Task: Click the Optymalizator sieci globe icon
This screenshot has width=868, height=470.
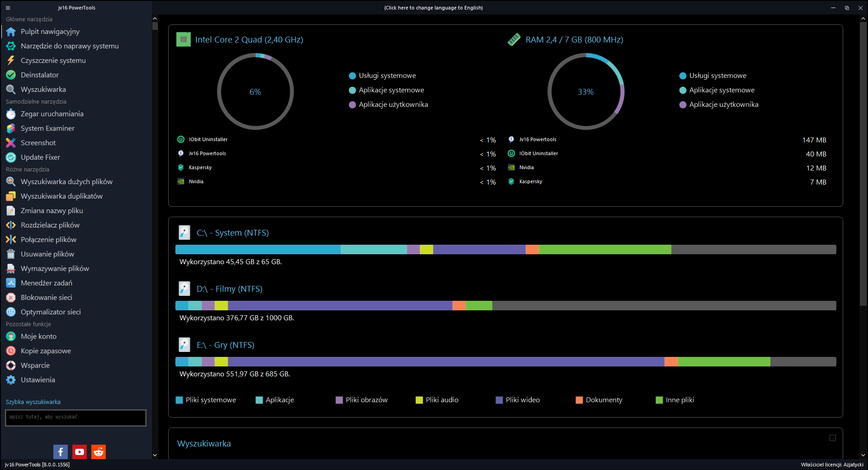Action: [x=11, y=312]
